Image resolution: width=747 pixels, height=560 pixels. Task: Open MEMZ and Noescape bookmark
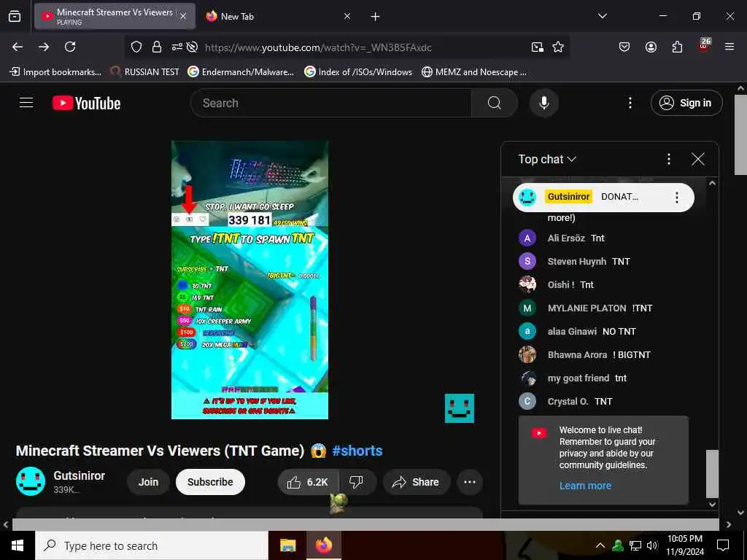[474, 72]
